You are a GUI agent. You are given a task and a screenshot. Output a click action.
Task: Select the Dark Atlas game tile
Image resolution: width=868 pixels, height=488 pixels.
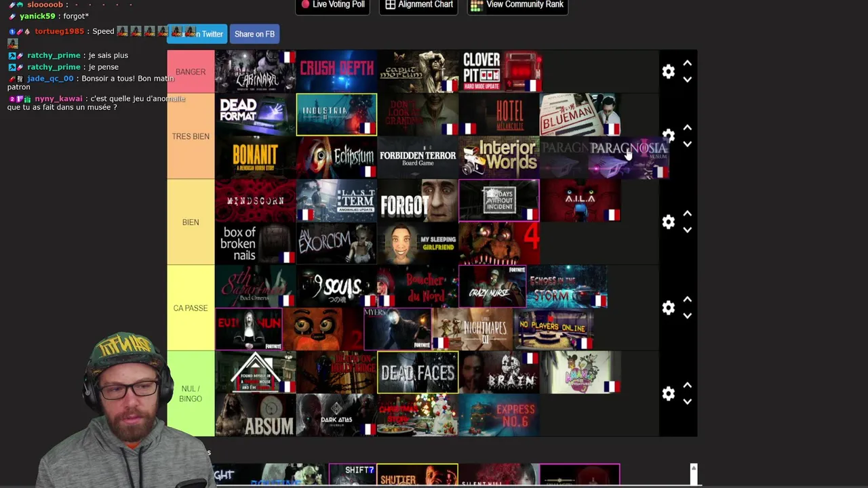[336, 415]
